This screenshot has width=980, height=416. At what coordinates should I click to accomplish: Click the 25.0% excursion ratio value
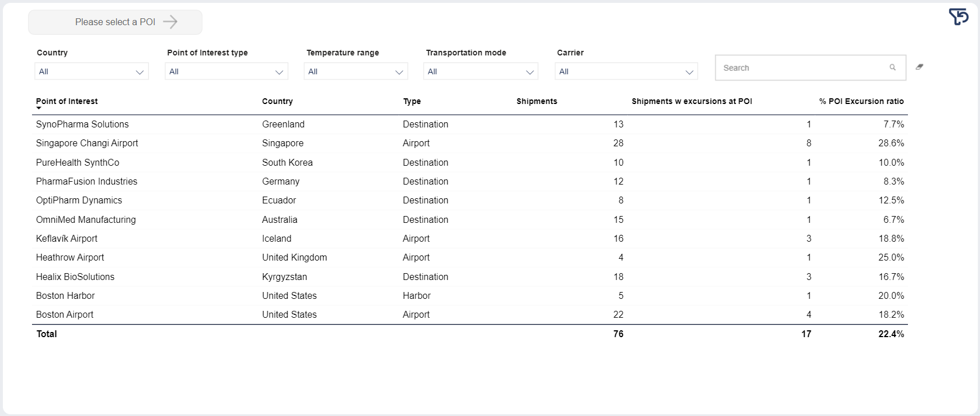891,257
